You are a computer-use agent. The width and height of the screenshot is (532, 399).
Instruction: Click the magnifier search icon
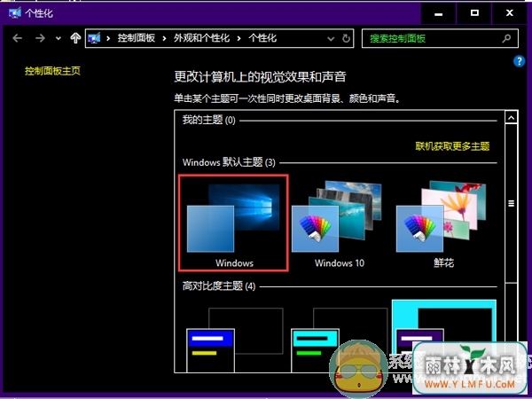[506, 38]
